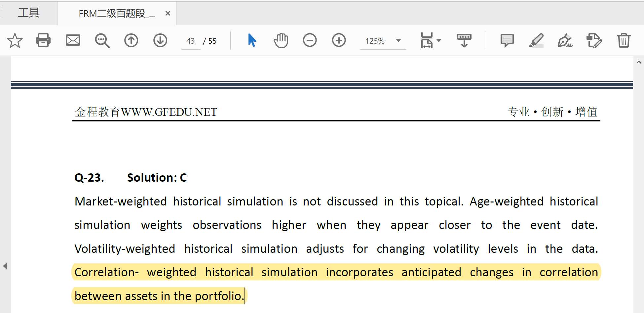Print the document using the printer icon

tap(43, 40)
